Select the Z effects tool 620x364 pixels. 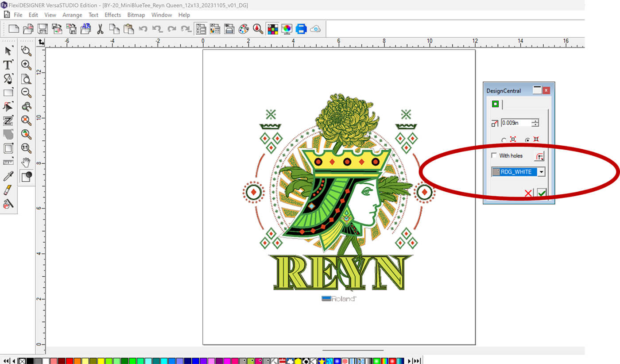point(8,120)
